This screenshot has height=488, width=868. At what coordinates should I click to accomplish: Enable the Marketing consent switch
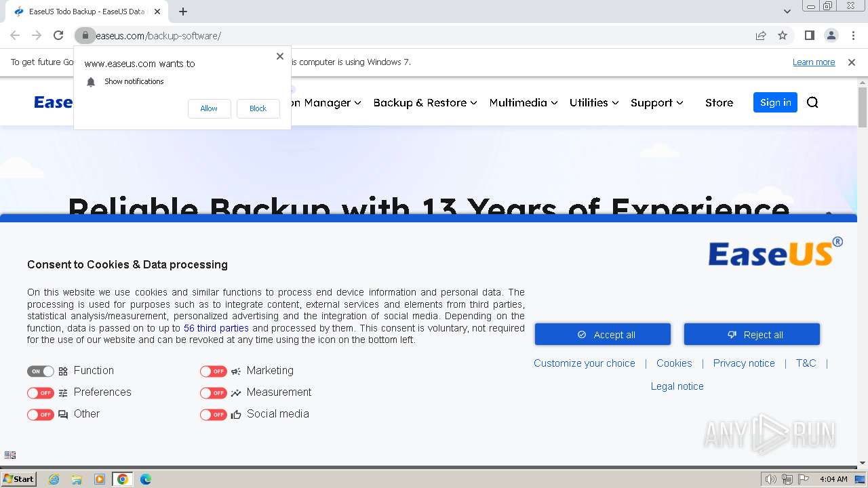214,371
